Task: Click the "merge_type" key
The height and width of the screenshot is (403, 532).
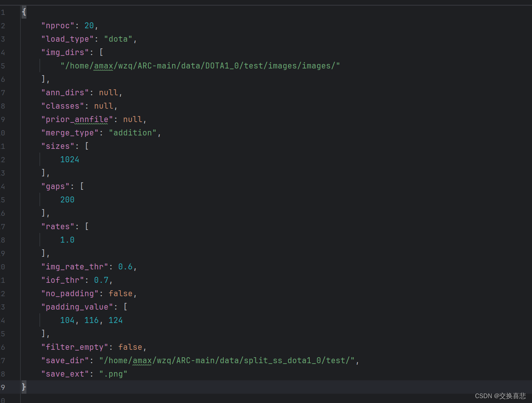Action: [70, 133]
